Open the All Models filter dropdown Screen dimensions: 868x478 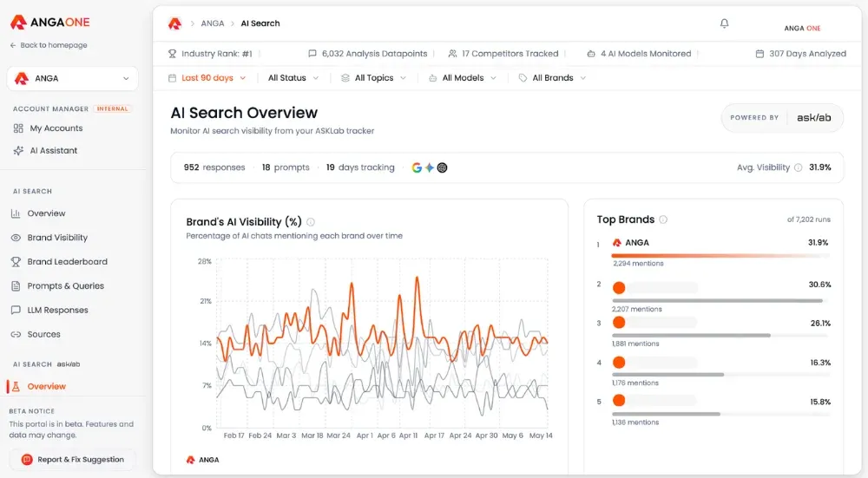click(463, 78)
